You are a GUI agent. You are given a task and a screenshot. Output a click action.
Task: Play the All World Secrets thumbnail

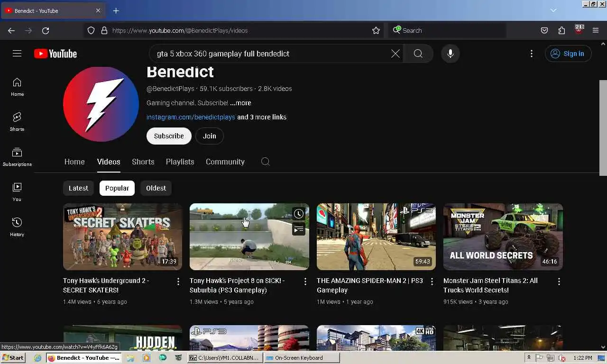(503, 237)
